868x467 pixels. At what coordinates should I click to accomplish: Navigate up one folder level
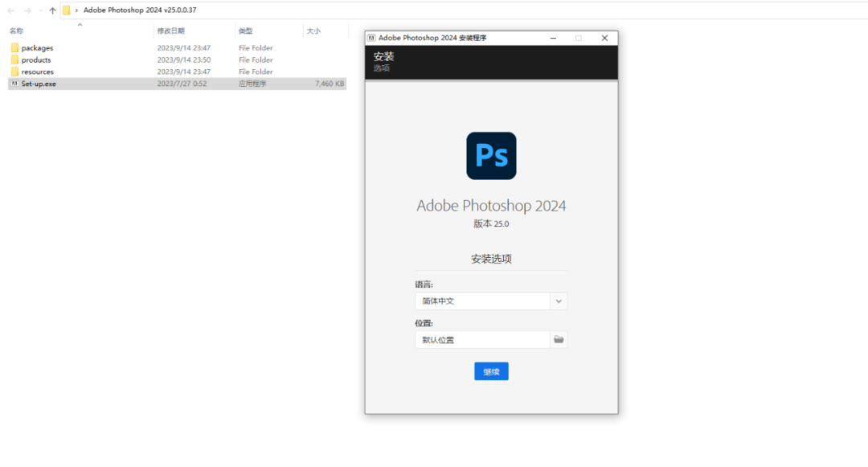coord(52,10)
